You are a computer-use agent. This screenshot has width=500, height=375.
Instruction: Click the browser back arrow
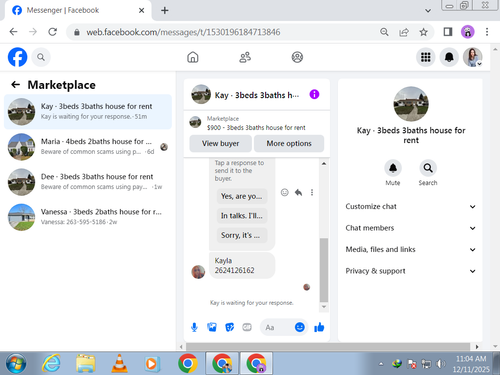[x=13, y=32]
